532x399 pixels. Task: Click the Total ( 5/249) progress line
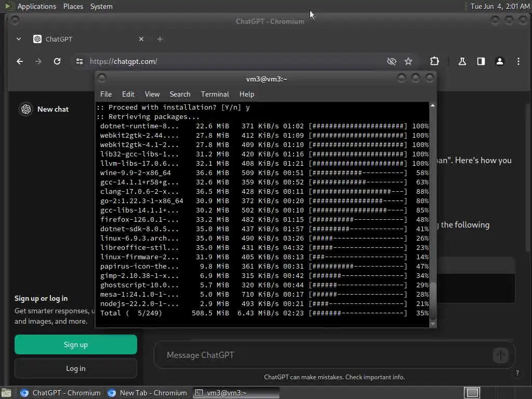tap(264, 313)
